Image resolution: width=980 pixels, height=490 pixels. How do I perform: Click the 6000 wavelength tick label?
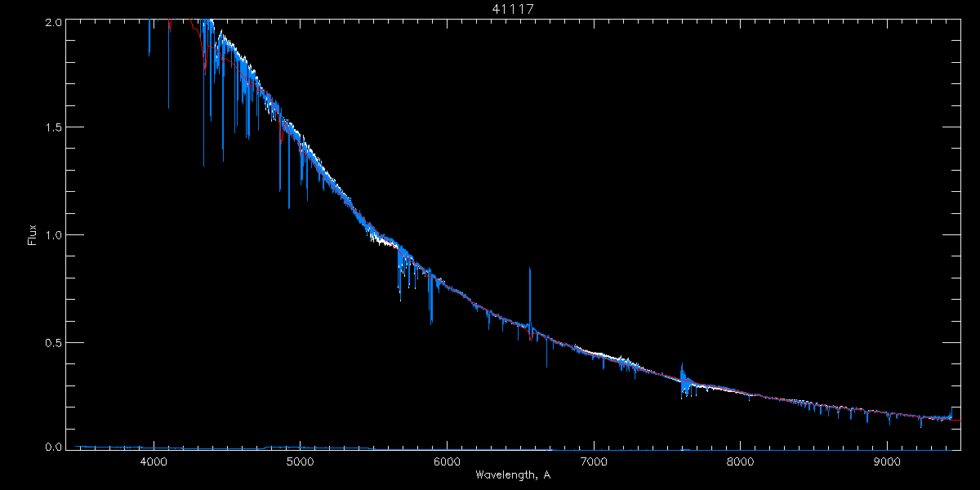coord(448,462)
